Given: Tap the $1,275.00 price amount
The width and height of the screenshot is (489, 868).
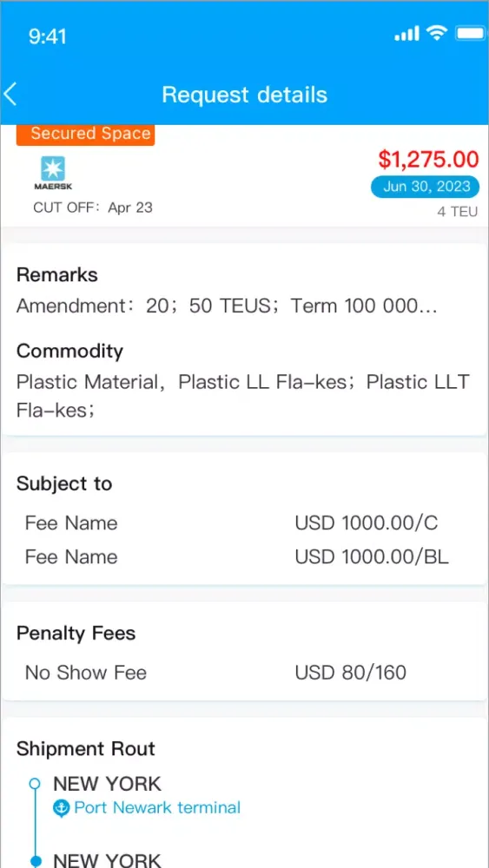Looking at the screenshot, I should (429, 160).
